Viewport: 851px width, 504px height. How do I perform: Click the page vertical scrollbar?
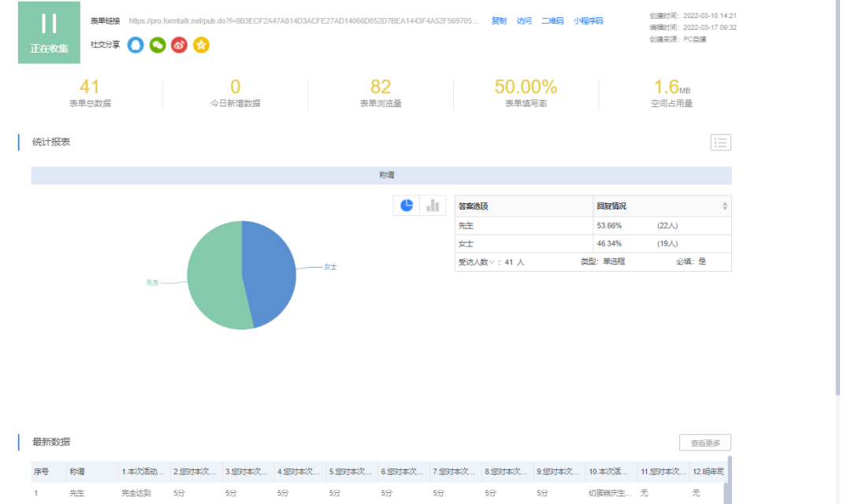[x=838, y=198]
